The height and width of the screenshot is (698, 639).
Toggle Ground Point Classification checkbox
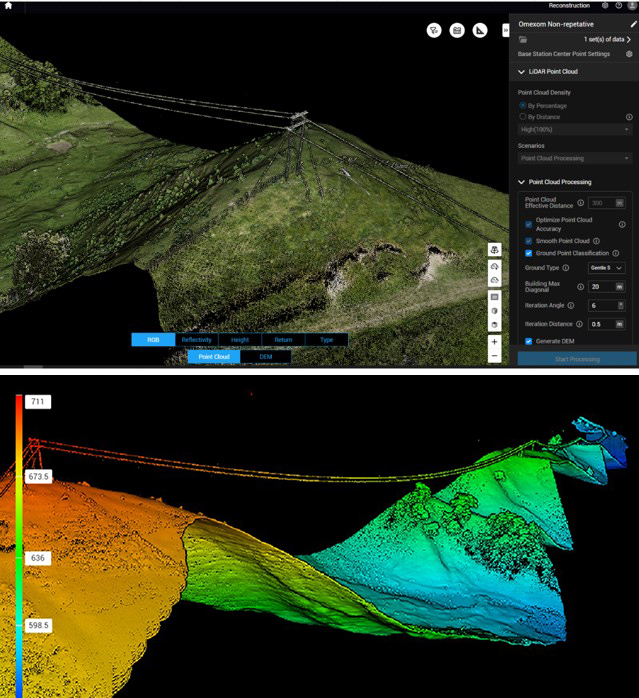[x=529, y=253]
